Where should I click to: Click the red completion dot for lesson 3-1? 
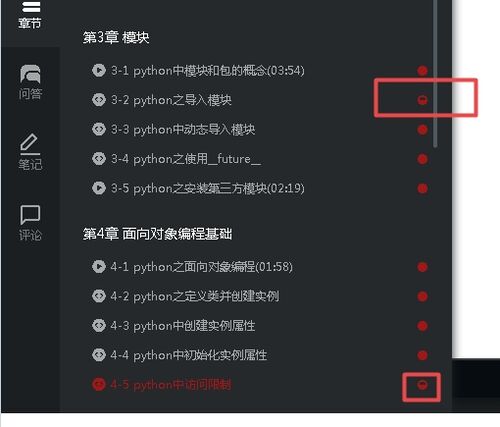(422, 70)
